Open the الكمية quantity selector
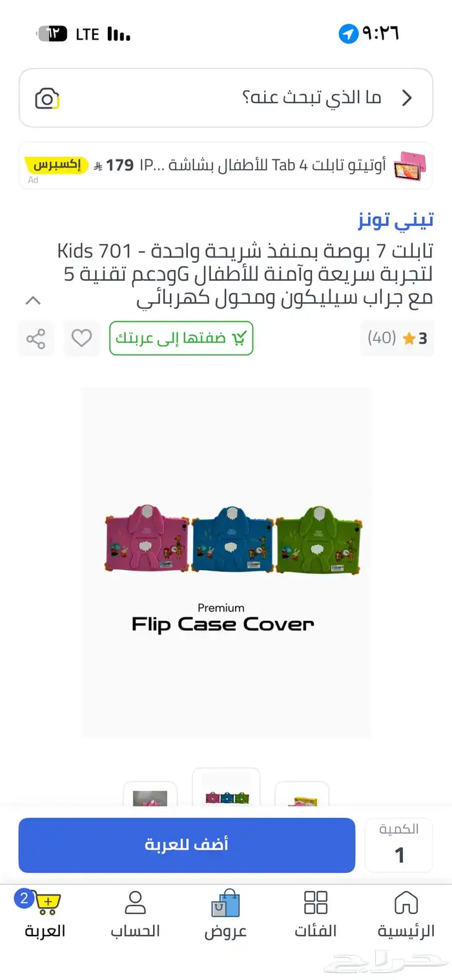The width and height of the screenshot is (452, 980). point(399,845)
